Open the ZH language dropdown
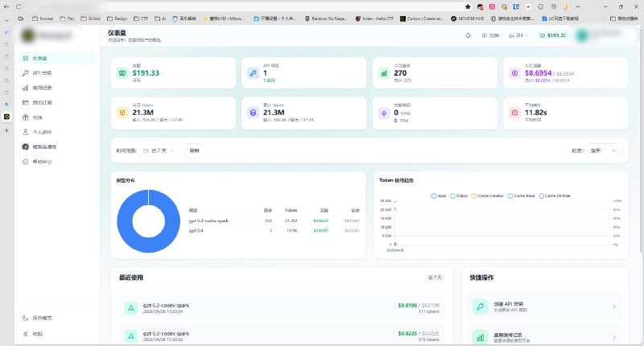This screenshot has width=644, height=346. (518, 35)
